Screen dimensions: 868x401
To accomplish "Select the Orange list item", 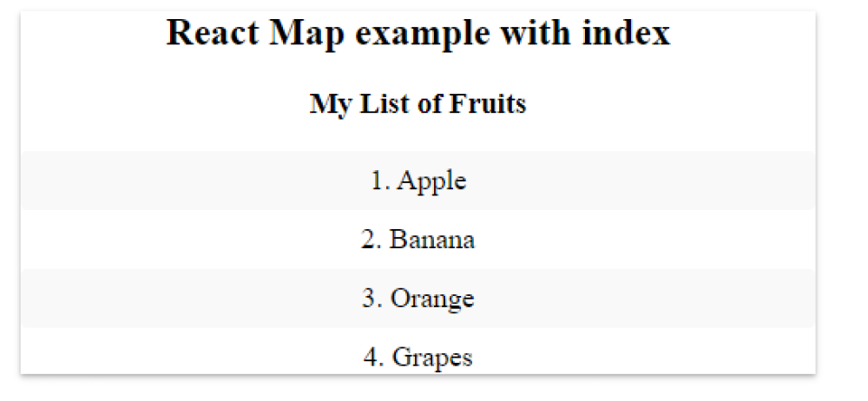I will pos(418,298).
